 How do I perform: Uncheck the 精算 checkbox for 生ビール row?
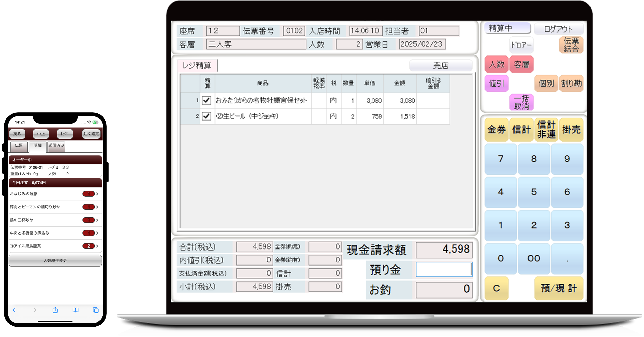[x=206, y=116]
